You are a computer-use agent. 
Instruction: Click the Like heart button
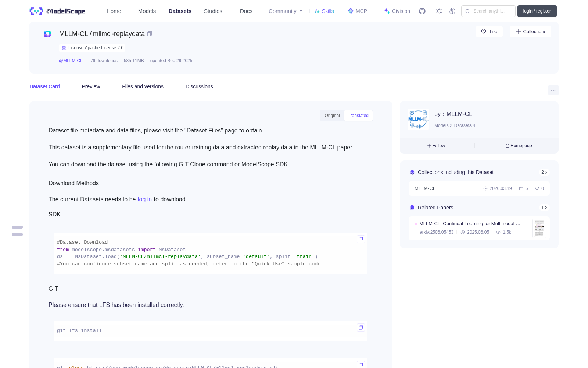tap(490, 32)
